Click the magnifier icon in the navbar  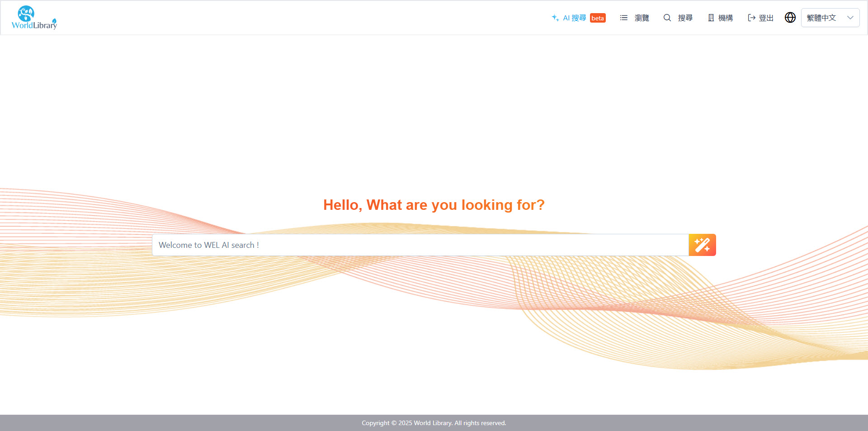click(667, 18)
